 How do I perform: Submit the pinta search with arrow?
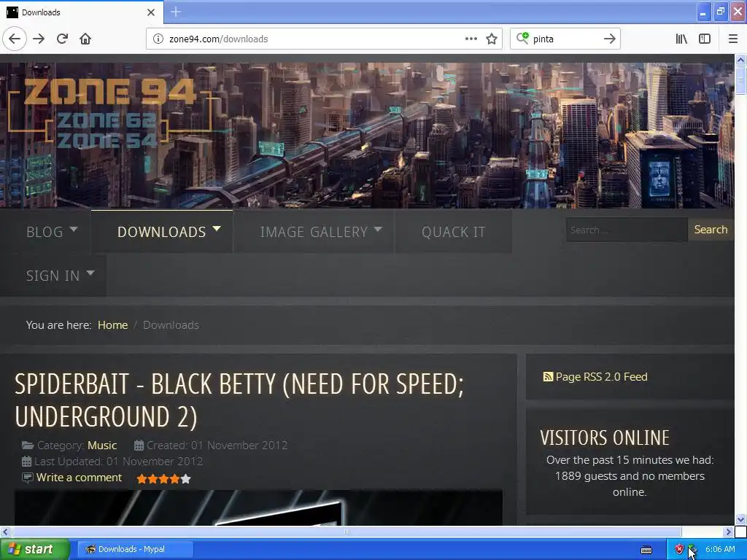click(x=609, y=39)
